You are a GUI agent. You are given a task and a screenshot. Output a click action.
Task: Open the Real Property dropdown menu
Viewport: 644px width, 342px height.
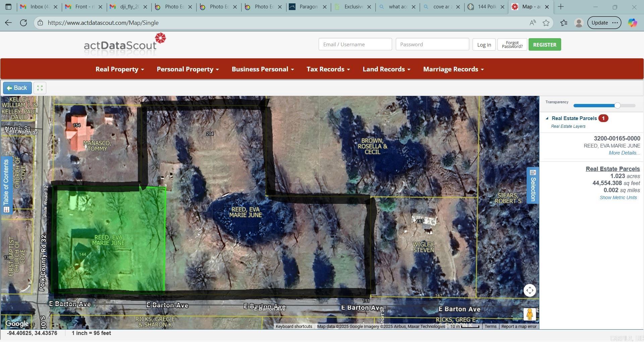tap(120, 69)
